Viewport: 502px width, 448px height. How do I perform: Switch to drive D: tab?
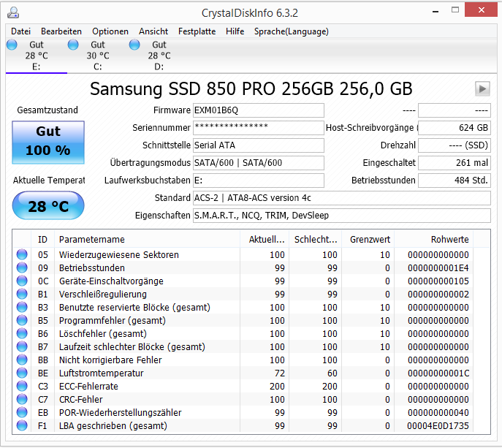click(x=159, y=56)
